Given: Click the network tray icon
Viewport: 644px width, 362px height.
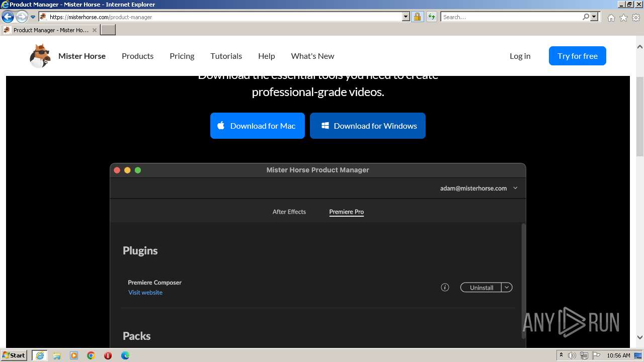Looking at the screenshot, I should tap(584, 355).
